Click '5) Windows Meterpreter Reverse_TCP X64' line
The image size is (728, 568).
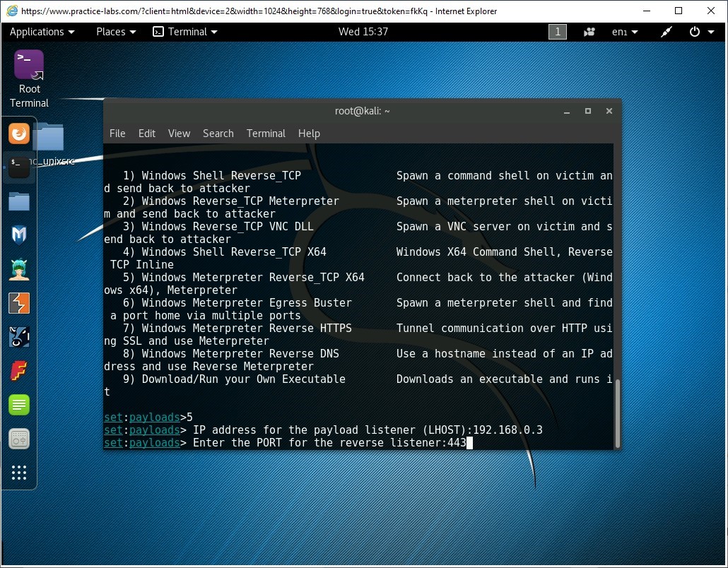click(x=244, y=278)
